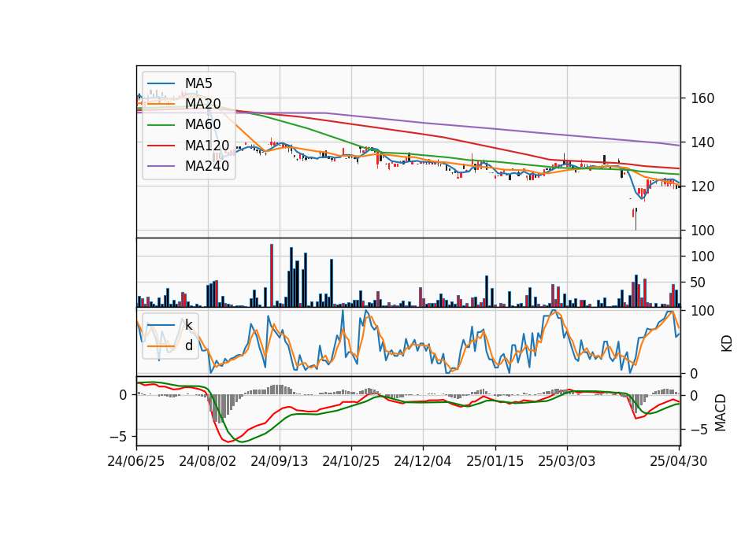Click the 140 price axis label

tap(702, 142)
